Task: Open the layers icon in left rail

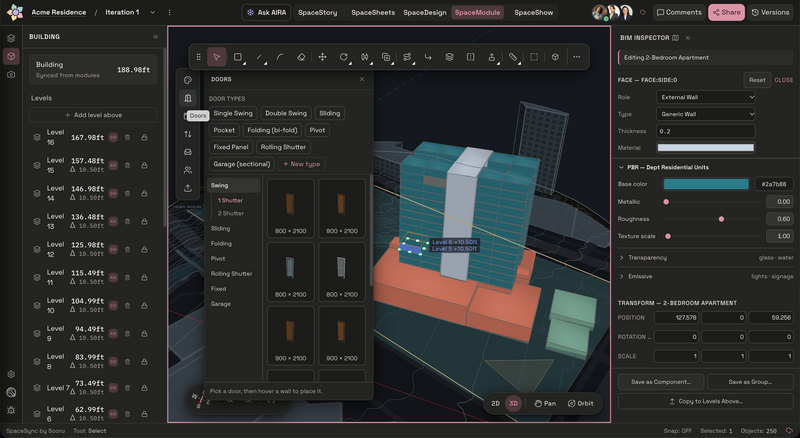Action: (11, 38)
